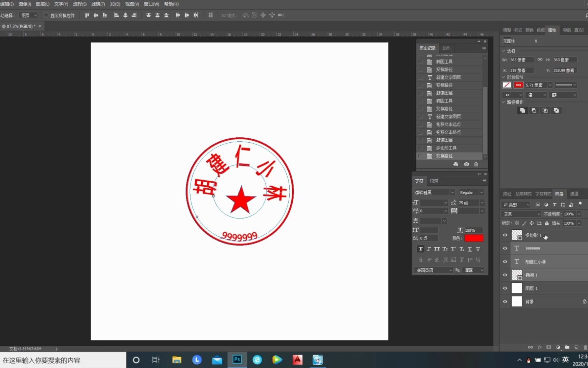Viewport: 588px width, 368px height.
Task: Select exclude overlapping shapes path operation
Action: (x=556, y=110)
